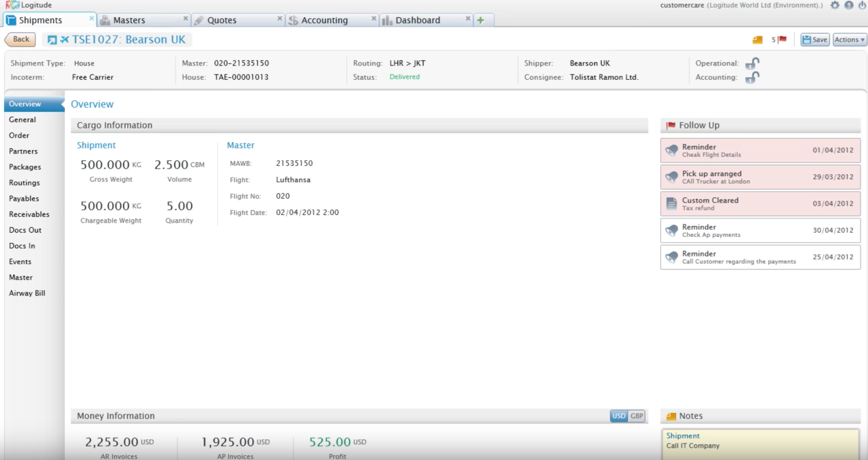Click the bell icon on Check Ap payments reminder
The width and height of the screenshot is (868, 460).
(x=672, y=229)
